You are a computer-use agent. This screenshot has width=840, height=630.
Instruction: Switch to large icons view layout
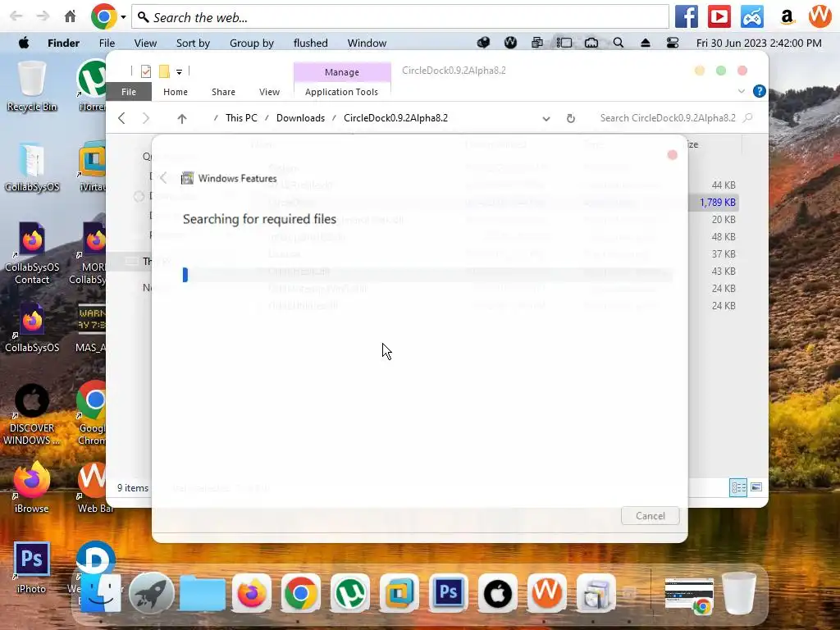pos(756,487)
